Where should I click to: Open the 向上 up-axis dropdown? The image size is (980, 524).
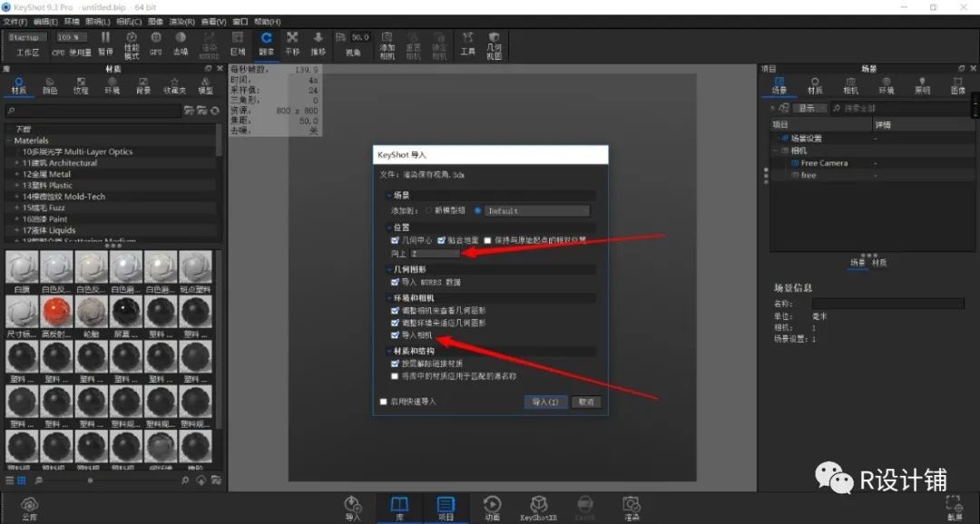[x=435, y=254]
